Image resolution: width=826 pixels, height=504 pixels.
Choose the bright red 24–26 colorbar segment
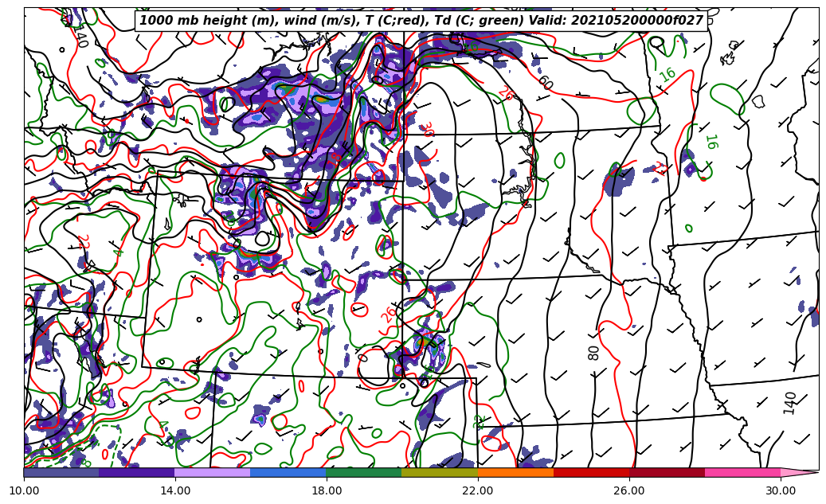[x=591, y=472]
